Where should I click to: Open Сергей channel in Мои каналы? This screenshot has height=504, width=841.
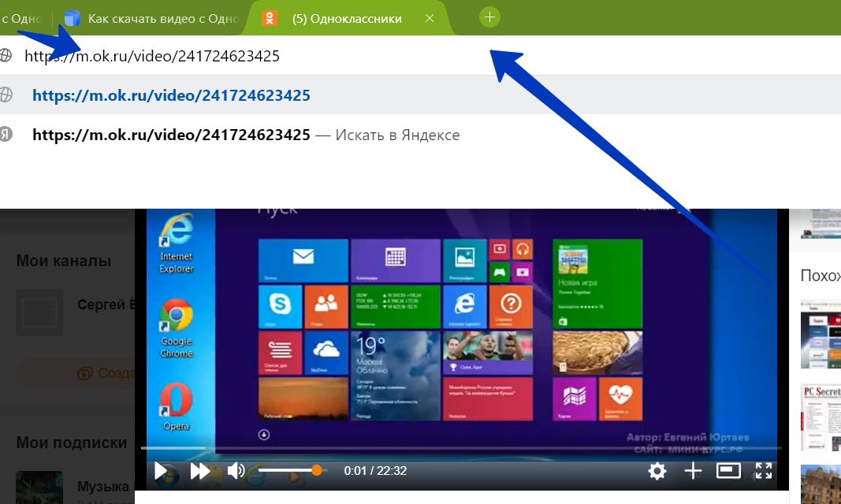pyautogui.click(x=75, y=313)
